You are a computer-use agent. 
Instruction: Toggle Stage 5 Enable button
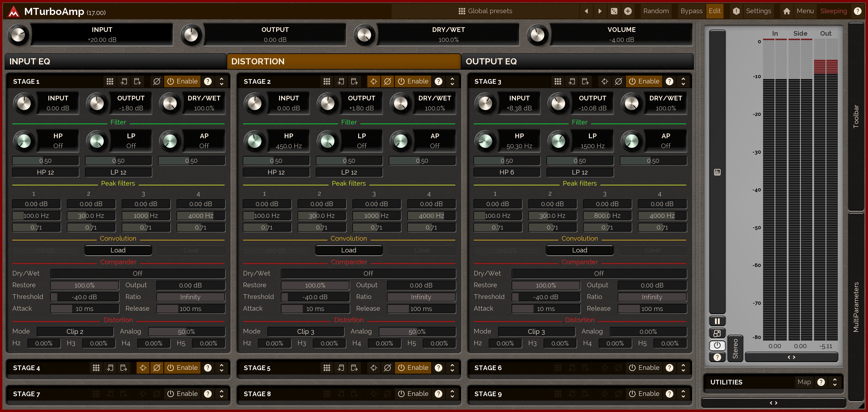click(x=413, y=367)
